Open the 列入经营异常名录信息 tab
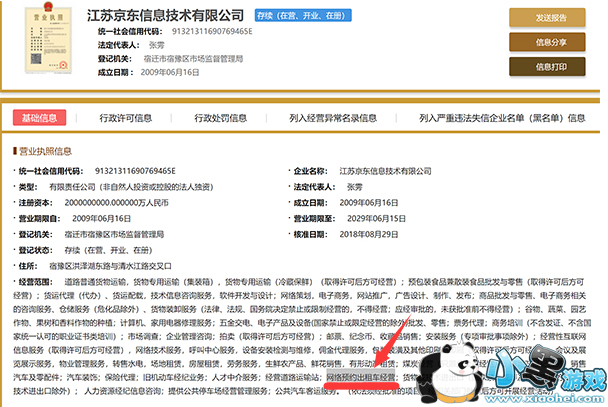Image resolution: width=608 pixels, height=407 pixels. [x=333, y=118]
